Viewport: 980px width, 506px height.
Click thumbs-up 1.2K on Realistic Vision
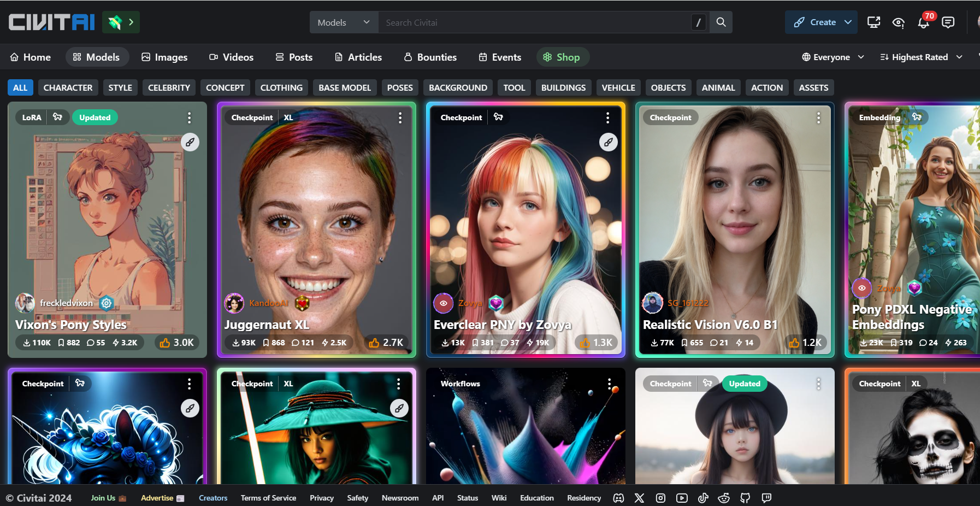[x=805, y=343]
